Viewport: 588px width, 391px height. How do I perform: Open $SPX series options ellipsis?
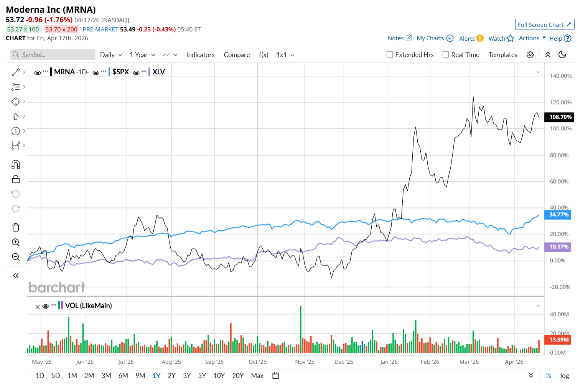pos(104,71)
